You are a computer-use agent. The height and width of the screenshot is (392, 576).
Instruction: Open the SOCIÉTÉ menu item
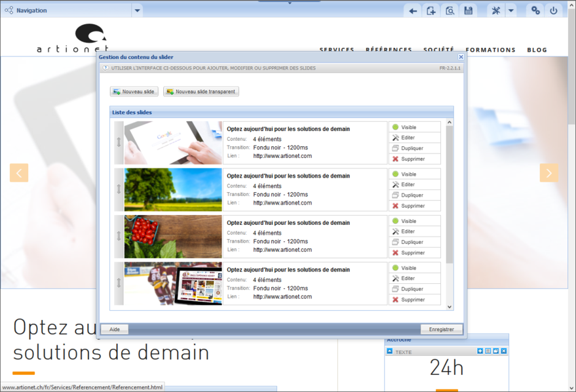(438, 50)
